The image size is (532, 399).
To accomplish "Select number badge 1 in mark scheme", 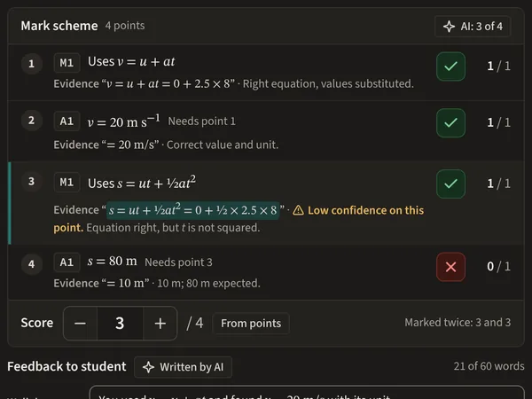I will (x=32, y=64).
